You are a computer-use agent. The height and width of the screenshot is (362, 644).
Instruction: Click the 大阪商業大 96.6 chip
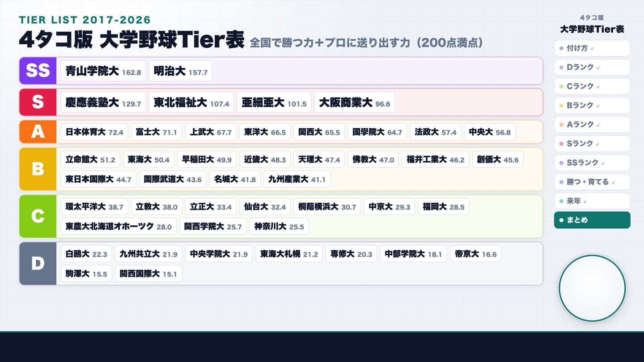(355, 103)
